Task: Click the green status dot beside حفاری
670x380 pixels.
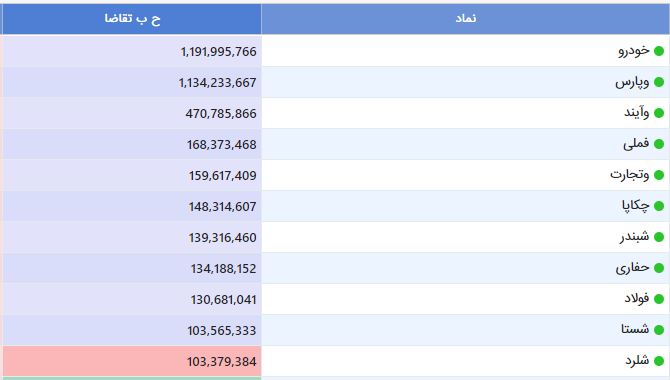Action: point(659,268)
